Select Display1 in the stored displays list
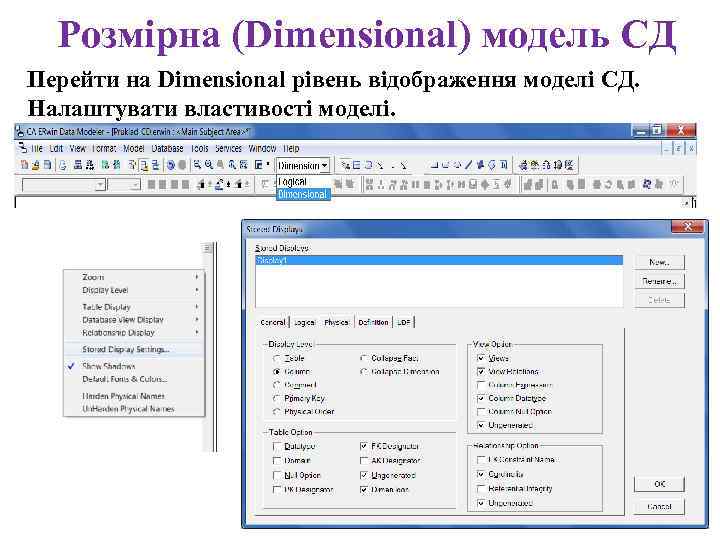This screenshot has width=720, height=540. [439, 260]
